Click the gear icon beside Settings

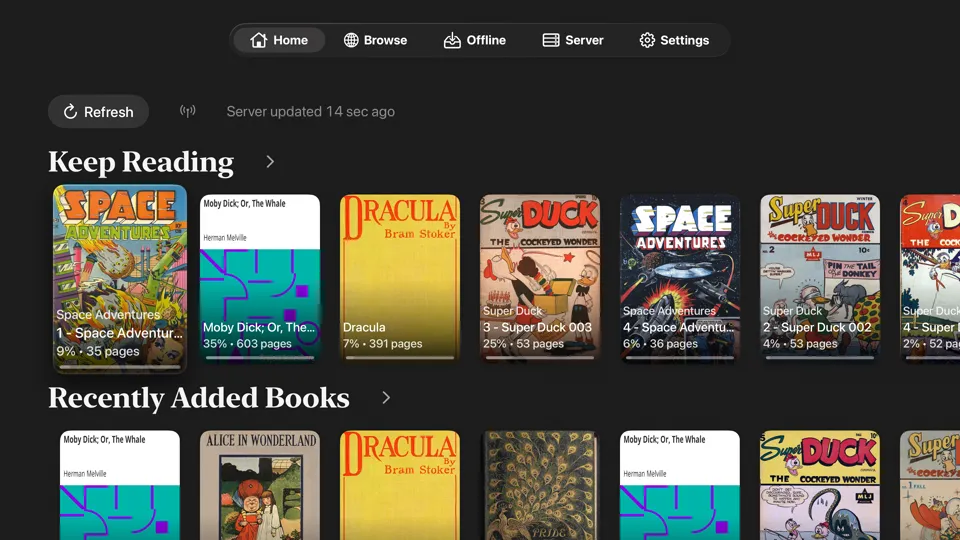click(647, 40)
